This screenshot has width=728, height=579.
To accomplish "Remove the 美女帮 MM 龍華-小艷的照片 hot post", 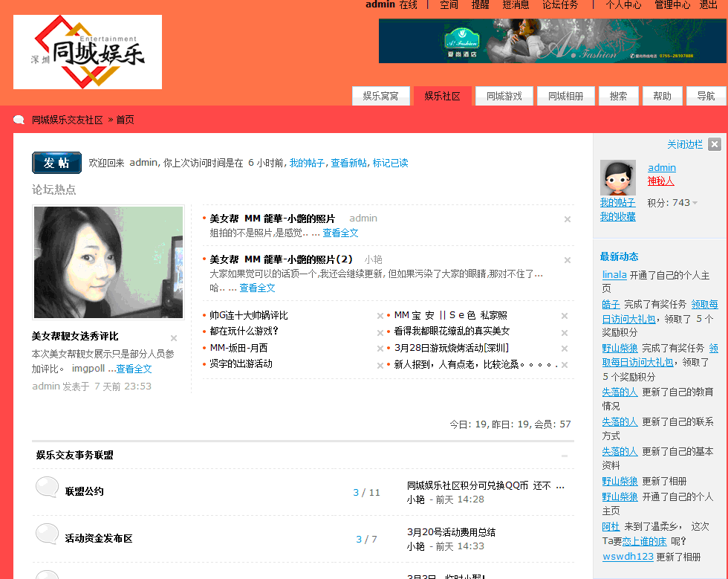I will pyautogui.click(x=568, y=219).
